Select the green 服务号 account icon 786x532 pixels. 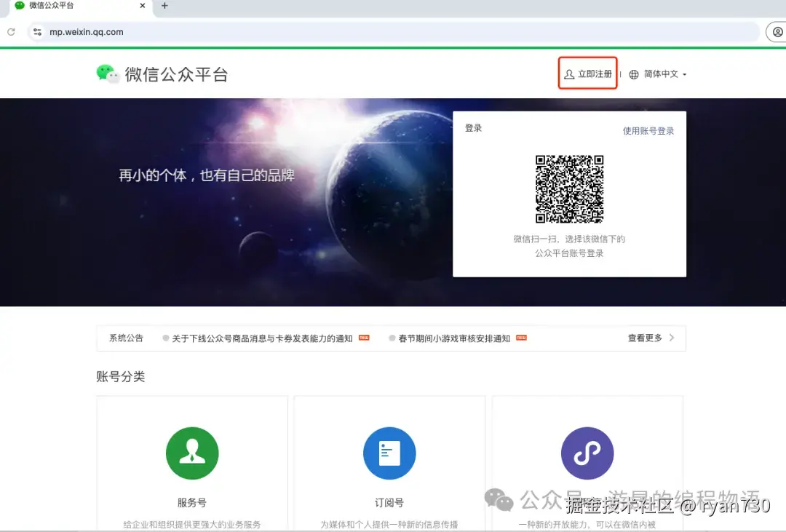192,453
